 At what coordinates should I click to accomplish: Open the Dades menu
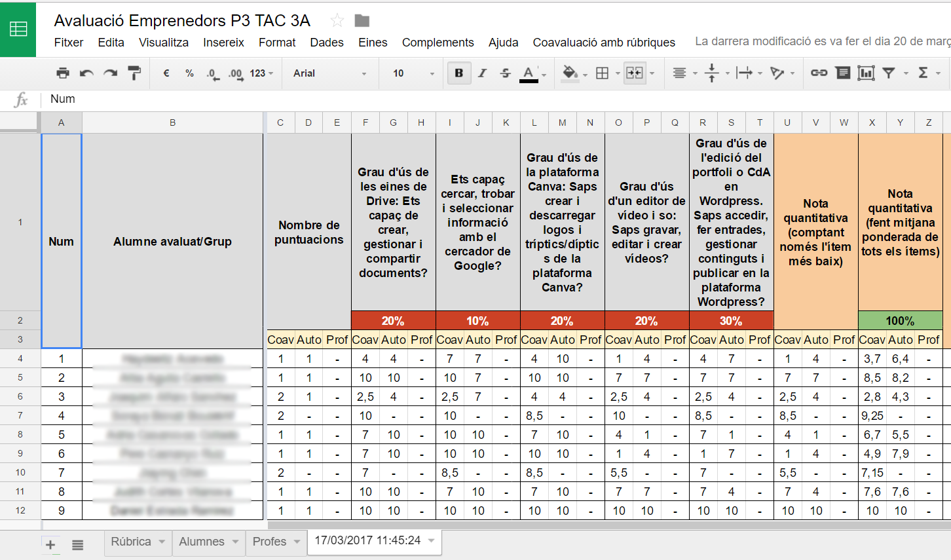pyautogui.click(x=326, y=43)
